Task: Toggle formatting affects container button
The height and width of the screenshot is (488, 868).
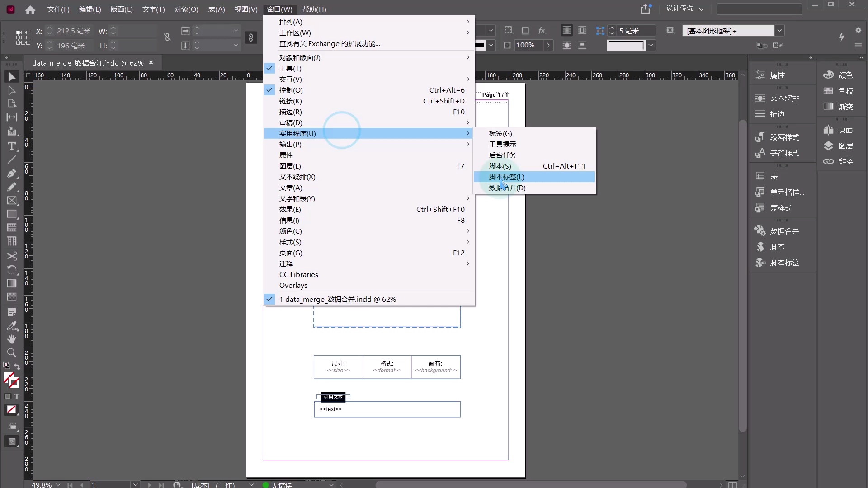Action: coord(7,396)
